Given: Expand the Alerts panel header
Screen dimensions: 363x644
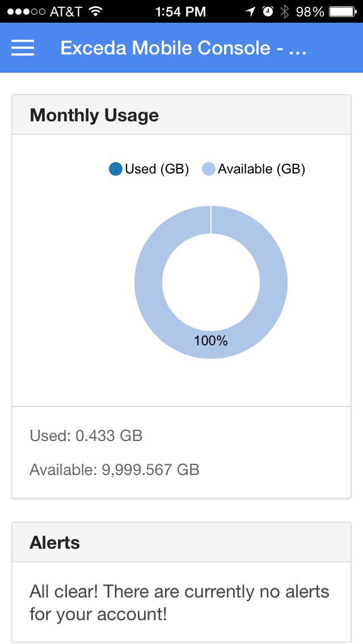Looking at the screenshot, I should click(x=55, y=542).
